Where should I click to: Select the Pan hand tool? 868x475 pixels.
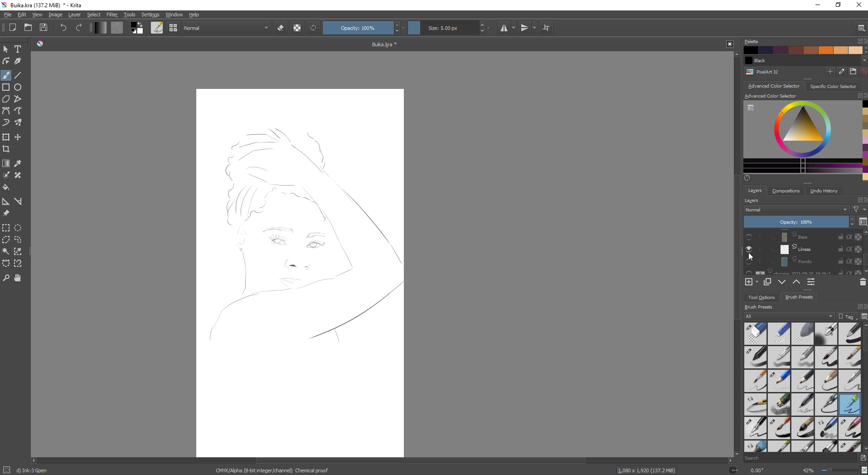18,278
